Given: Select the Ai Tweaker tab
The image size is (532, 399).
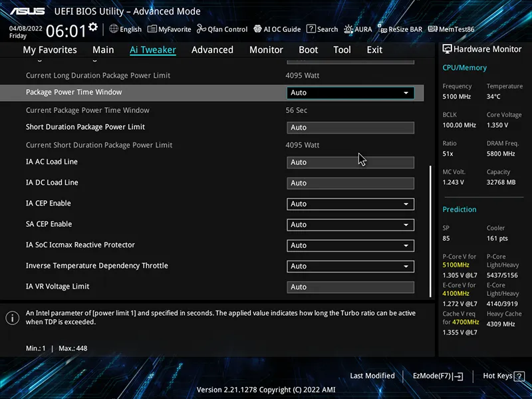Looking at the screenshot, I should tap(153, 50).
